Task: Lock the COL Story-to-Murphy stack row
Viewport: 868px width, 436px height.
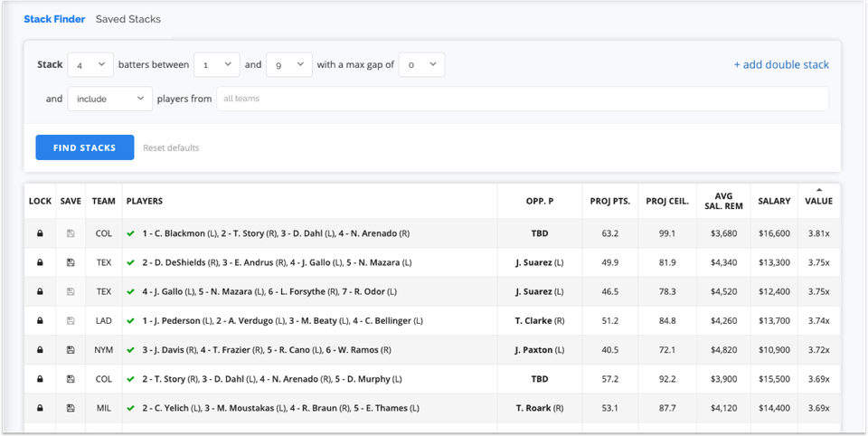Action: click(40, 379)
